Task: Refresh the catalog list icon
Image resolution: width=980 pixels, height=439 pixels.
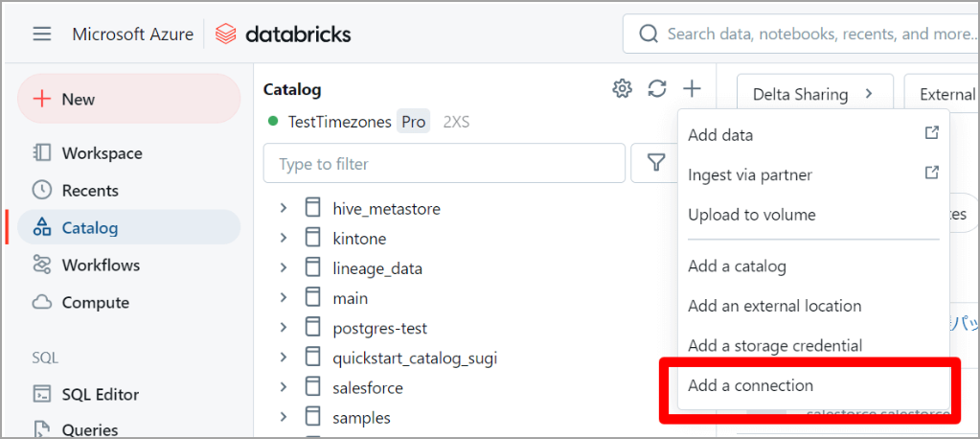Action: (657, 89)
